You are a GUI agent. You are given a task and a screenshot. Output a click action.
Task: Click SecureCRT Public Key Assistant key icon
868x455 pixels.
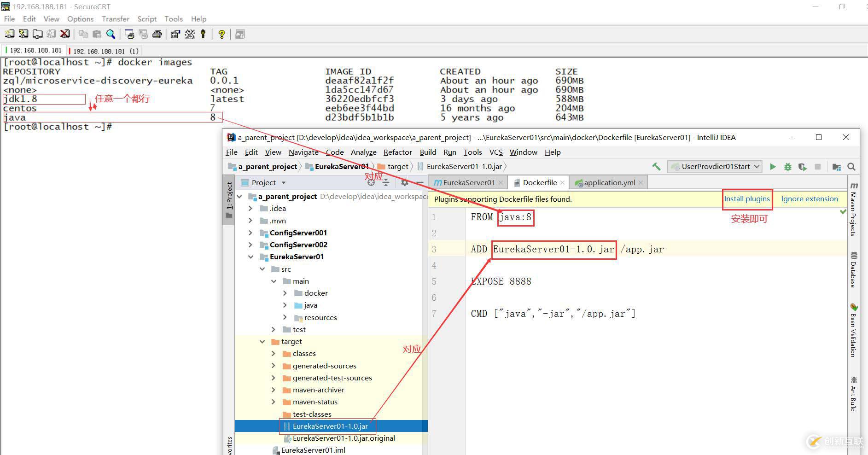tap(203, 34)
